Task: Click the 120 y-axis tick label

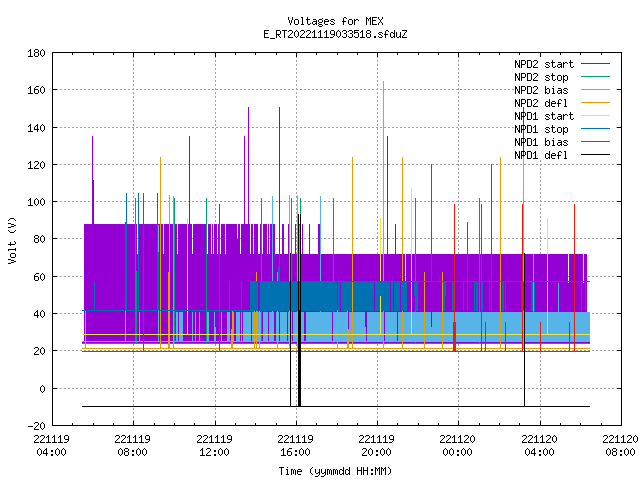Action: click(x=36, y=164)
